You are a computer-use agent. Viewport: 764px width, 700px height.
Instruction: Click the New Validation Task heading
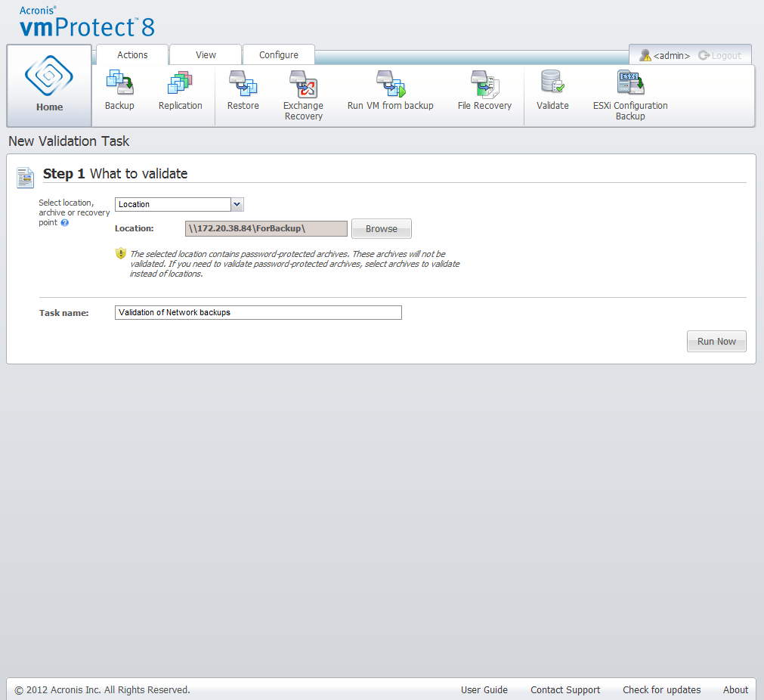coord(69,141)
